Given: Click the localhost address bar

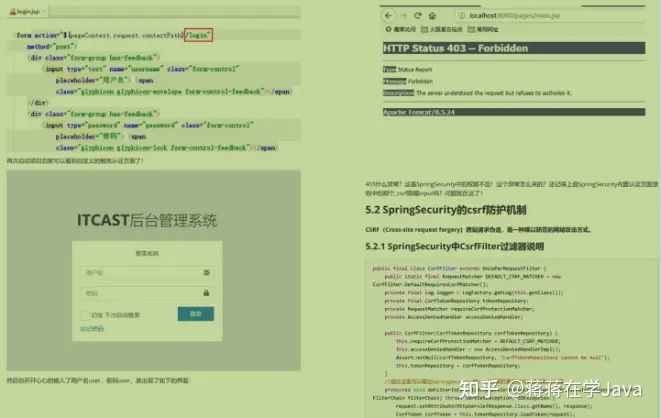Looking at the screenshot, I should (x=550, y=16).
